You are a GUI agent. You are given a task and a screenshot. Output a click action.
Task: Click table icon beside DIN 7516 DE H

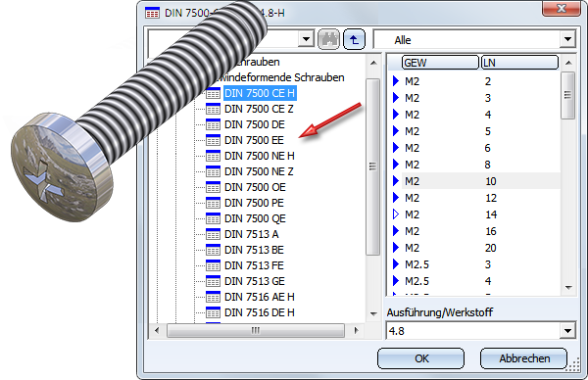[213, 312]
